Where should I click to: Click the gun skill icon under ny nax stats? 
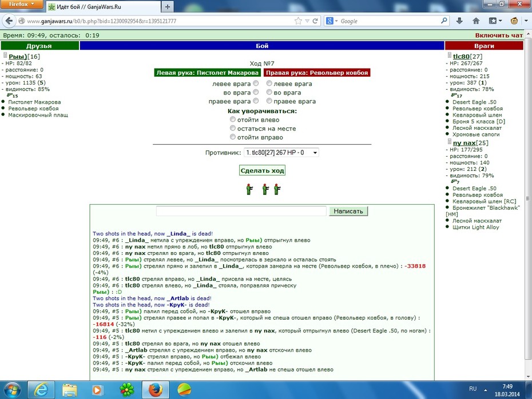[455, 182]
